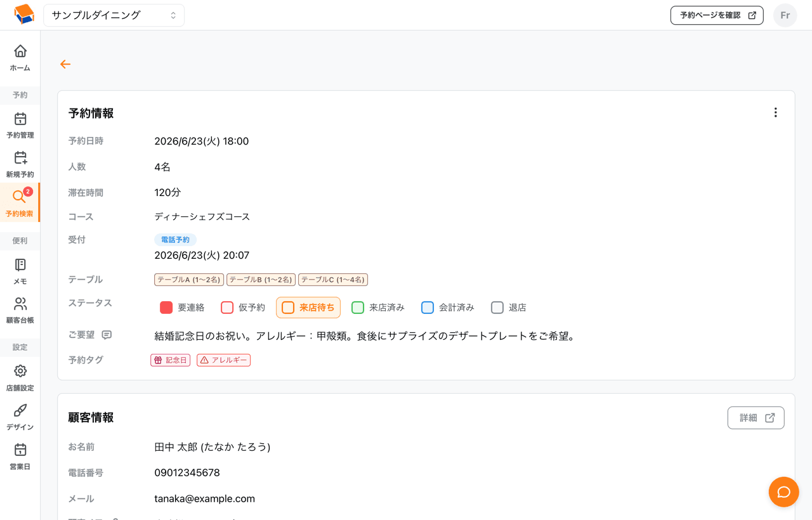812x520 pixels.
Task: Click the Fr user avatar
Action: (x=785, y=15)
